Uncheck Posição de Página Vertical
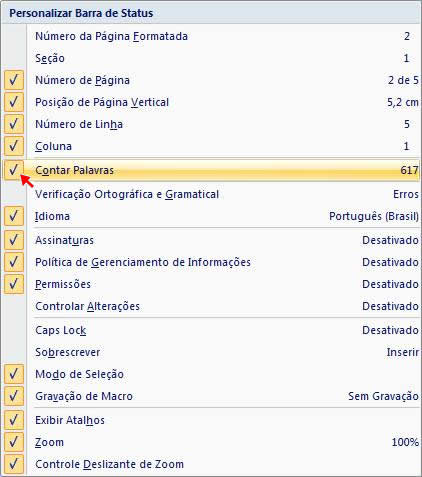Image resolution: width=422 pixels, height=477 pixels. [211, 102]
